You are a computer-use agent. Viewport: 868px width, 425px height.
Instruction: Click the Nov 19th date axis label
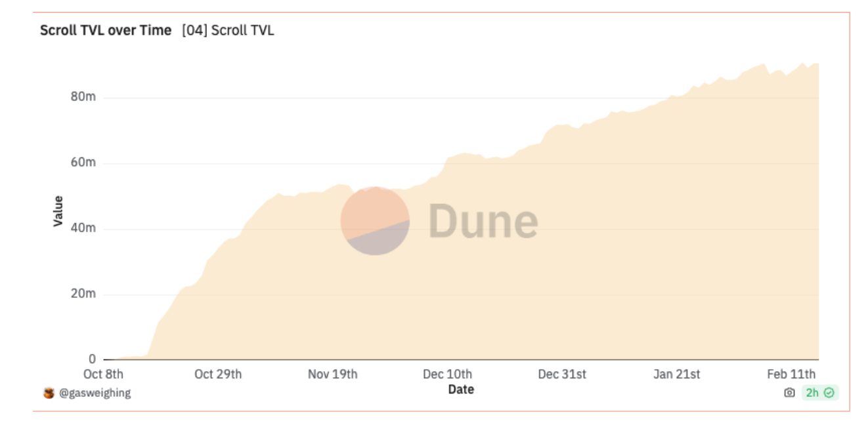pyautogui.click(x=333, y=374)
